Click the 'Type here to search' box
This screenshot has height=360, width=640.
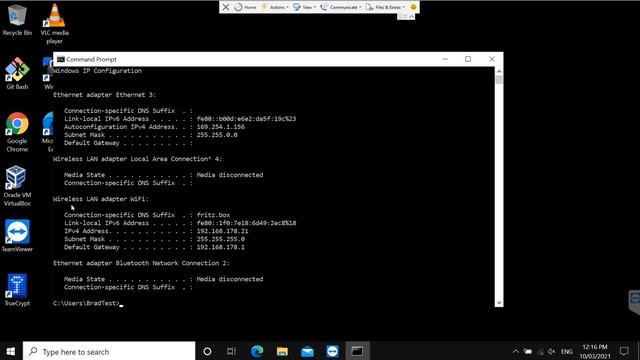109,351
